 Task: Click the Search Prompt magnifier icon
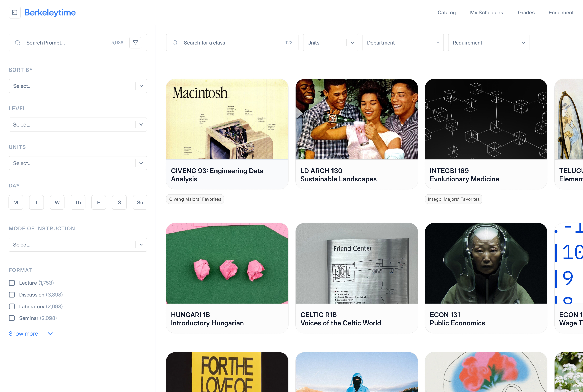(18, 43)
